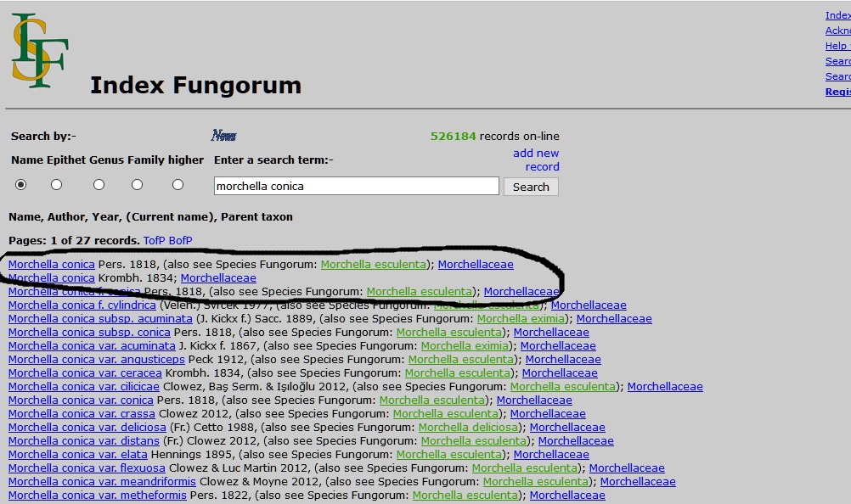Jump to bottom of page via BofP
Image resolution: width=851 pixels, height=504 pixels.
[180, 241]
